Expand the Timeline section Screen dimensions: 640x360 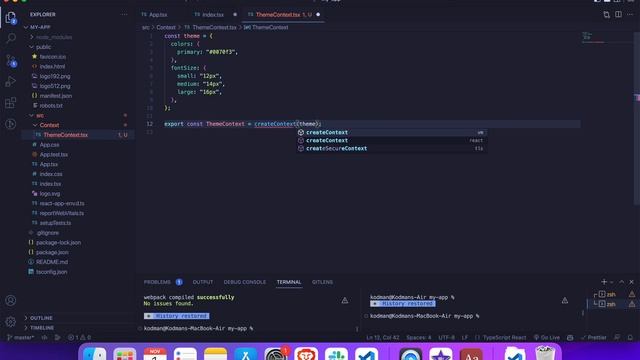pos(42,328)
